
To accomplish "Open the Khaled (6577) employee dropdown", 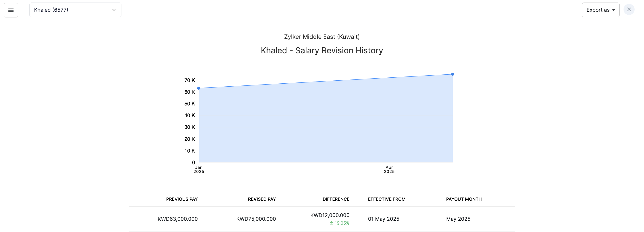I will tap(75, 10).
